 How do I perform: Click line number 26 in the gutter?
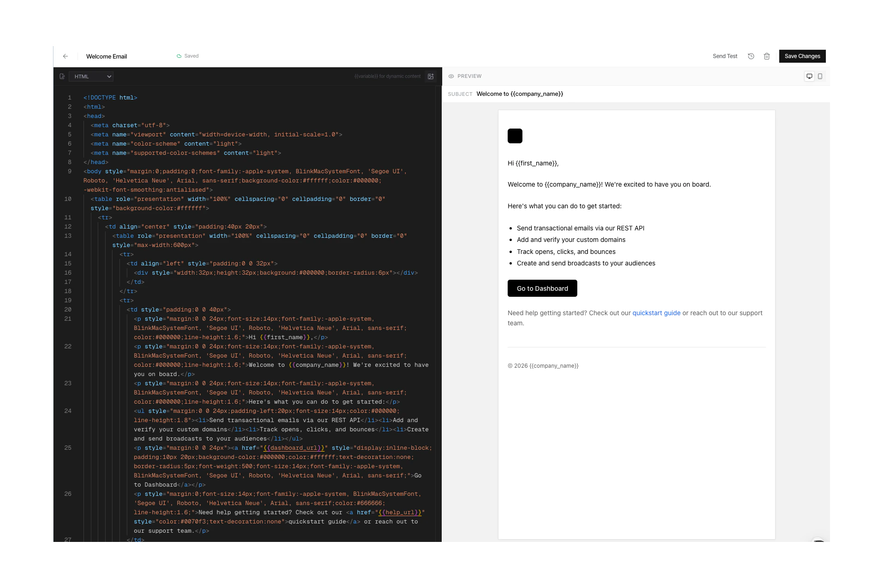pos(68,494)
